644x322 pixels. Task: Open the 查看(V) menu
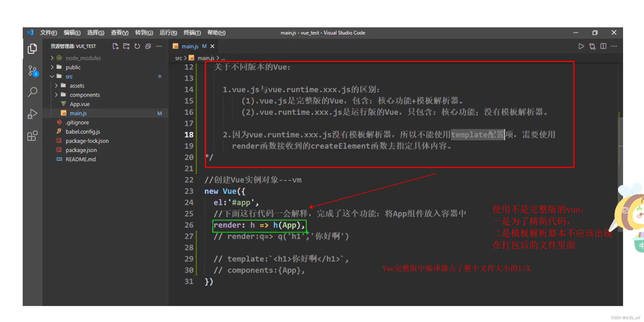[x=120, y=33]
